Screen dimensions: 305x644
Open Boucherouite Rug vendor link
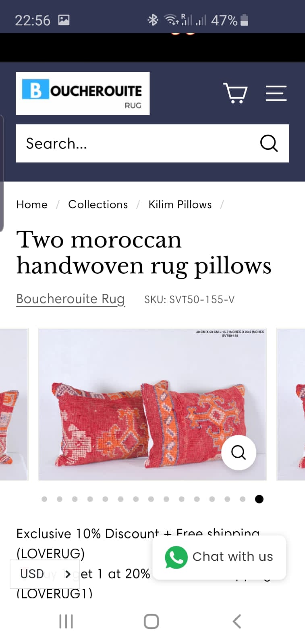[71, 299]
